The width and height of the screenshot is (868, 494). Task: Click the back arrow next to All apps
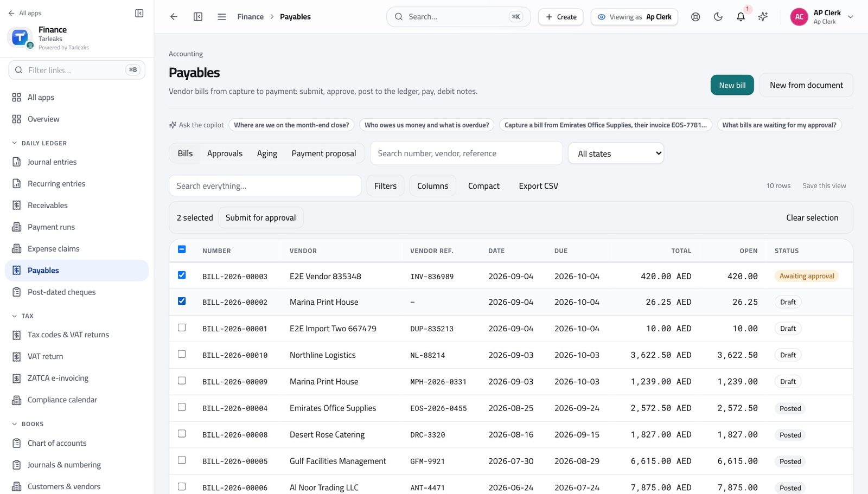(11, 13)
